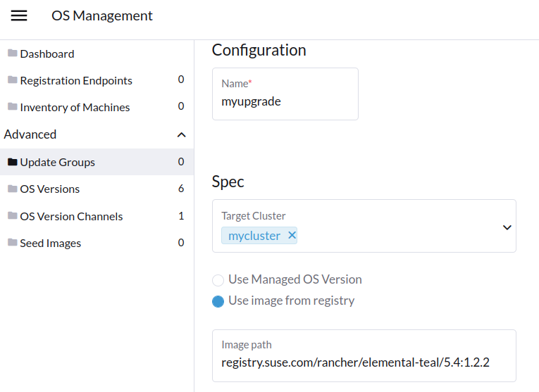Open the hamburger navigation menu
Viewport: 539px width, 392px height.
(x=19, y=15)
